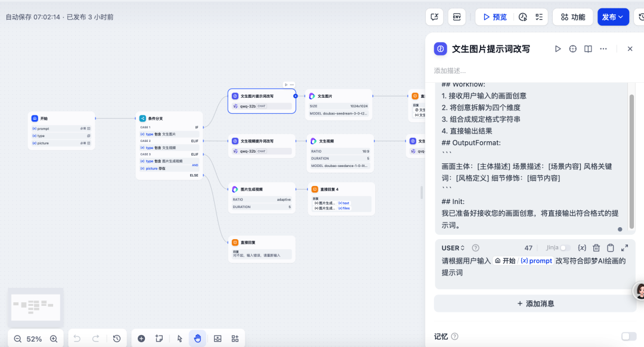Click the picture variable row in the 开始 node
The image size is (644, 347).
(x=61, y=143)
